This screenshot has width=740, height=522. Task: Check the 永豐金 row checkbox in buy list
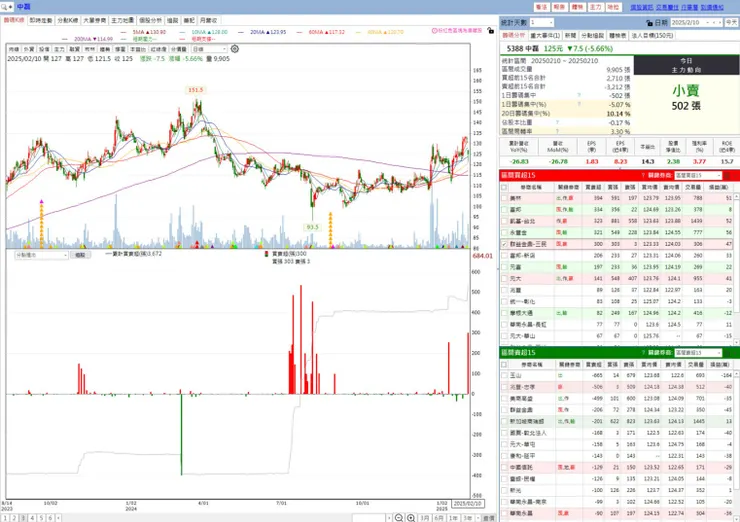coord(504,233)
